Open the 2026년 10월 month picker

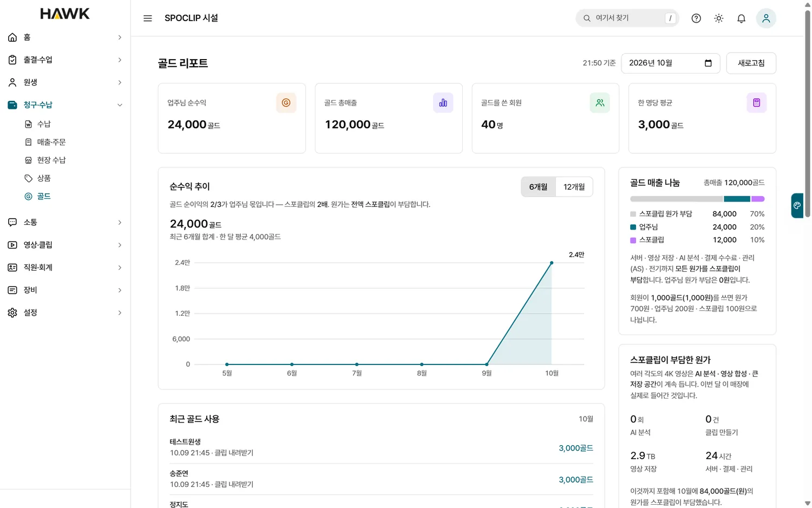[x=670, y=63]
